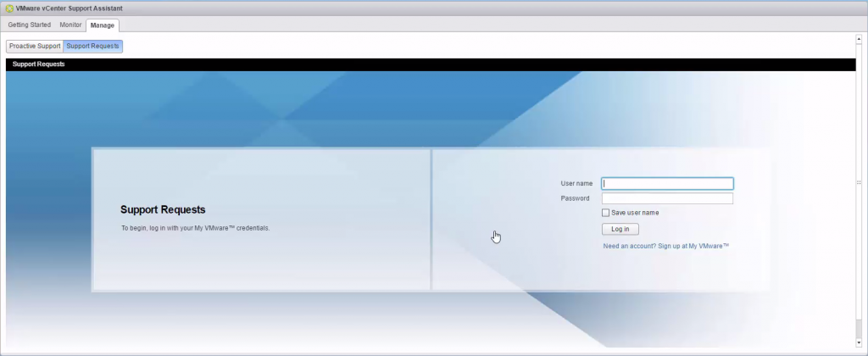Click the scrollbar up arrow
Viewport: 868px width, 356px height.
[x=860, y=39]
